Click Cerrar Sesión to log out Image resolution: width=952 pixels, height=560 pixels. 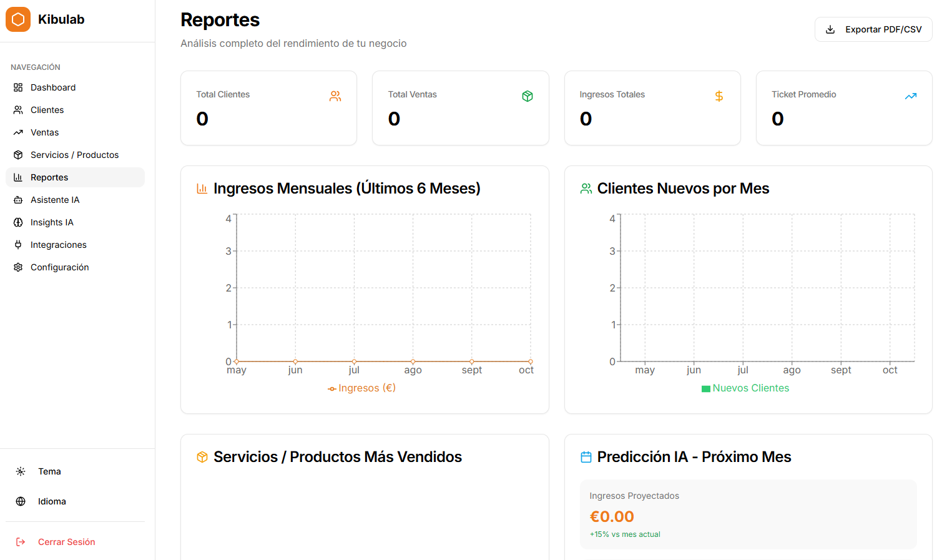[66, 542]
